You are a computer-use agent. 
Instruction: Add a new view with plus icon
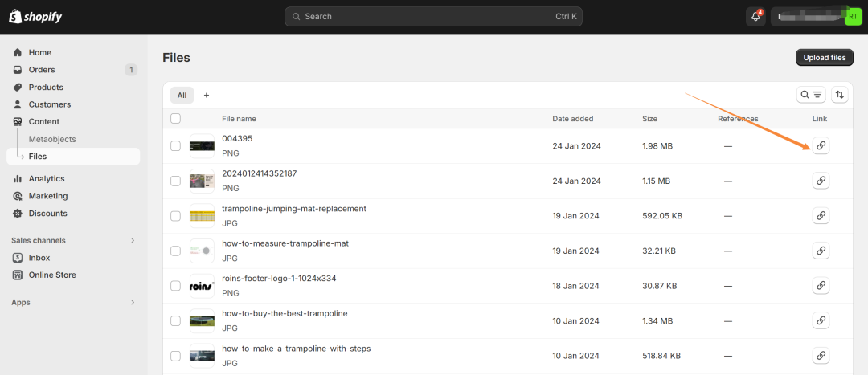tap(207, 95)
